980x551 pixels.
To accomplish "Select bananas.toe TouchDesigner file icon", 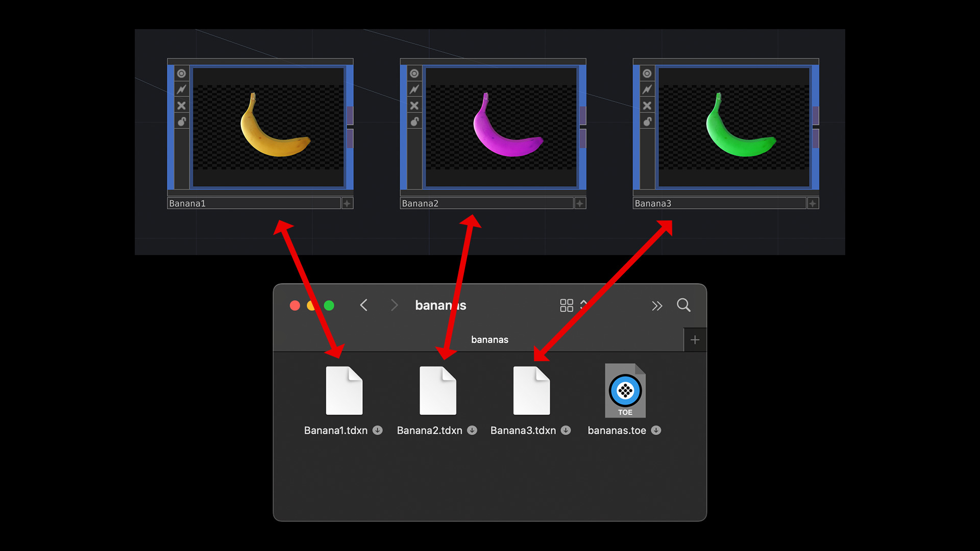I will pyautogui.click(x=625, y=390).
